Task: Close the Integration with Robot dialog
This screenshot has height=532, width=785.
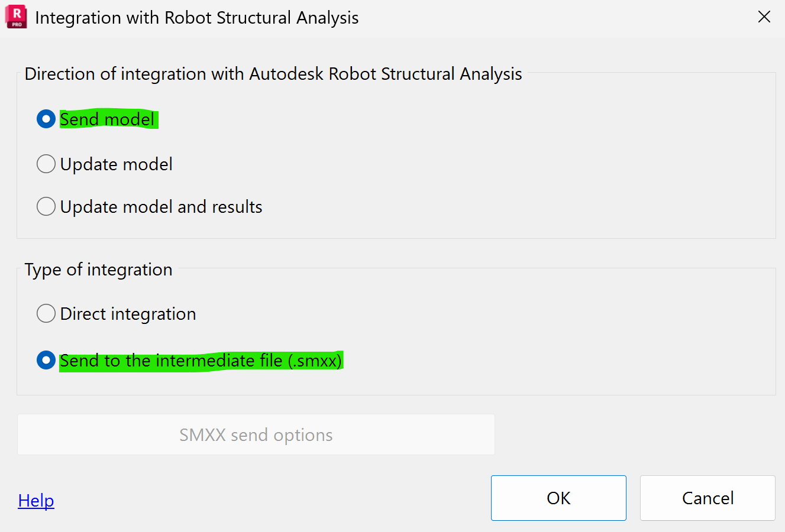Action: 764,17
